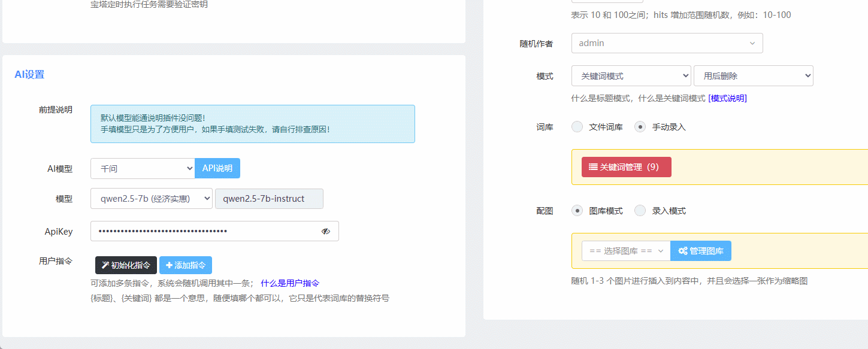
Task: Expand the 关键词模式 mode dropdown
Action: (631, 76)
